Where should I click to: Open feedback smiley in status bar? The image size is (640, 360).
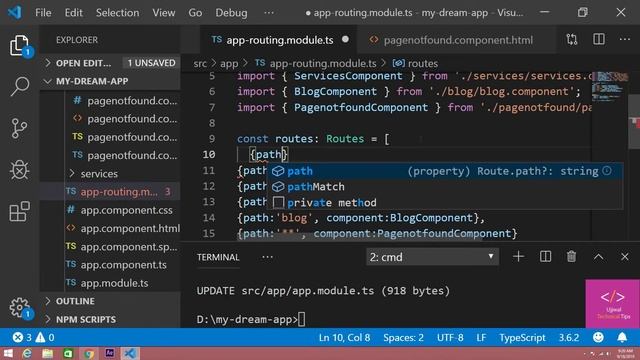[598, 338]
